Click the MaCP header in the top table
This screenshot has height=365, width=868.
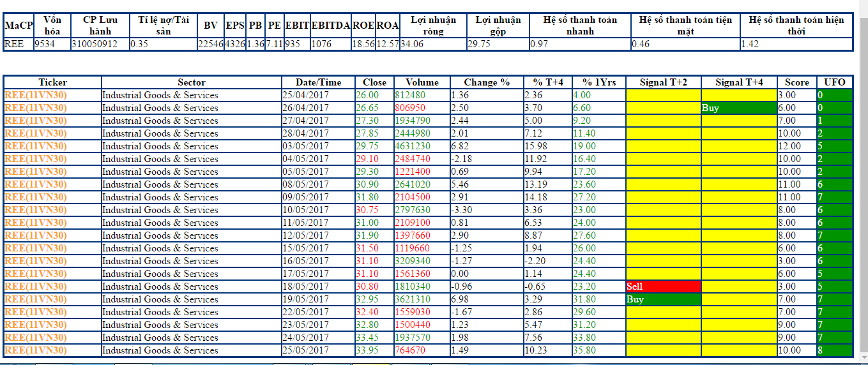(x=18, y=26)
